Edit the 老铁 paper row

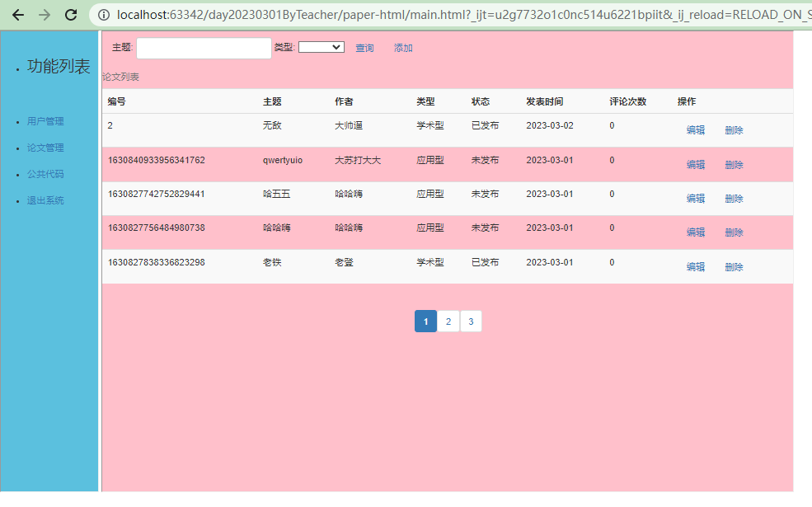[x=696, y=267]
